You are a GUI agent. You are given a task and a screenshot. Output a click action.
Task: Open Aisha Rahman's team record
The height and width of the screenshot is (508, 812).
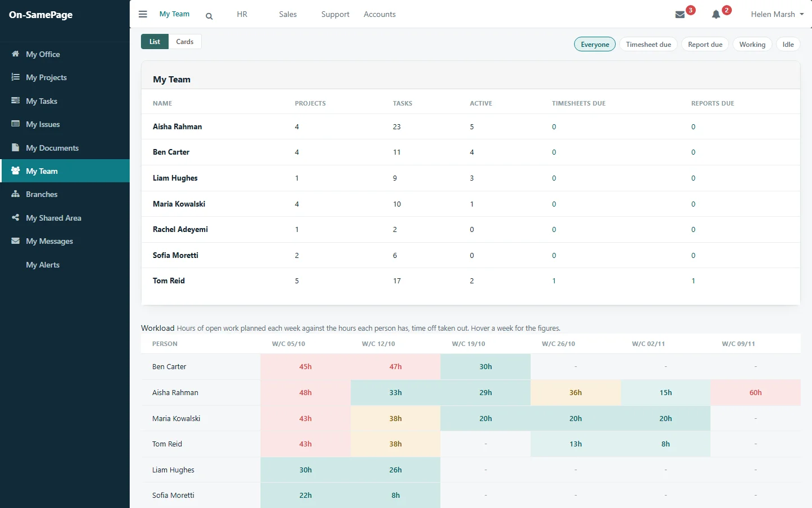(x=177, y=126)
